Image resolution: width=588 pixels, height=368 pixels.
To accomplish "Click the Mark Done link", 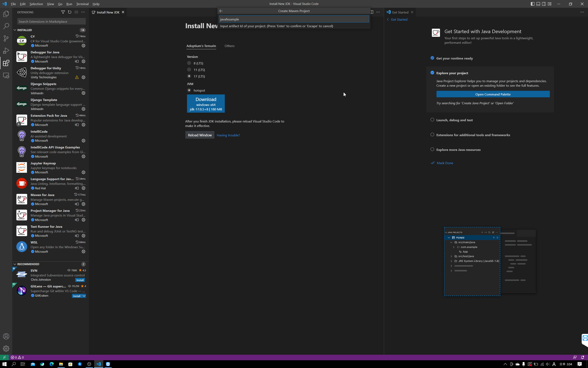I will 445,163.
